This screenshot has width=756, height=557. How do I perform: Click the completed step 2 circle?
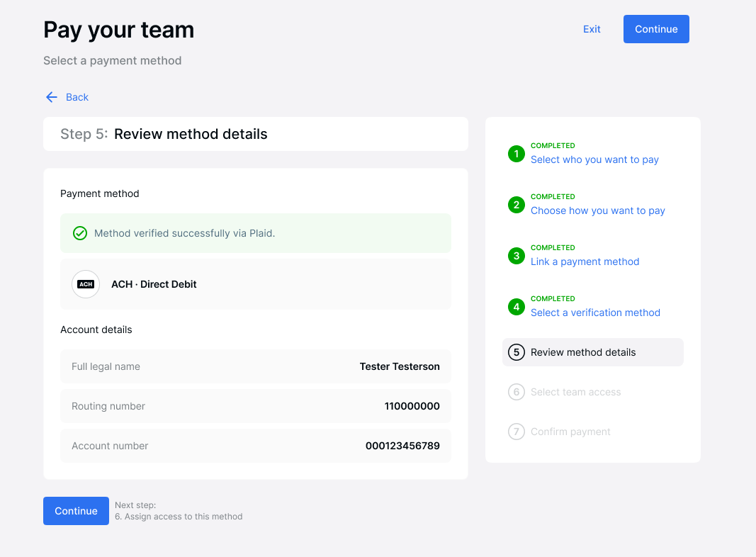click(x=516, y=205)
